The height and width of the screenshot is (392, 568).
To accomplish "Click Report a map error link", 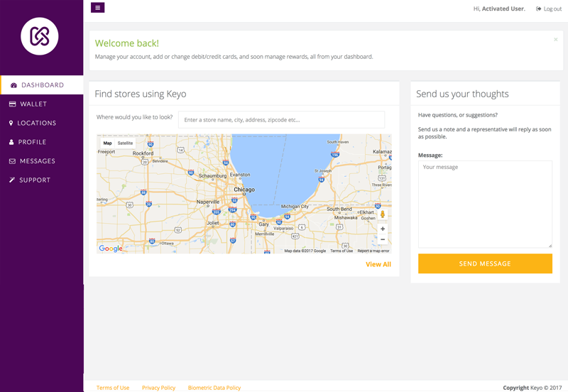I will (x=373, y=251).
